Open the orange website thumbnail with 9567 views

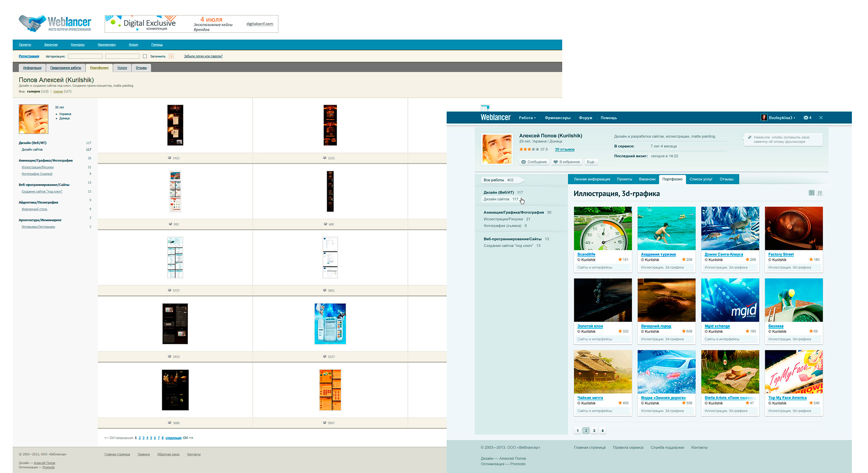pos(330,390)
